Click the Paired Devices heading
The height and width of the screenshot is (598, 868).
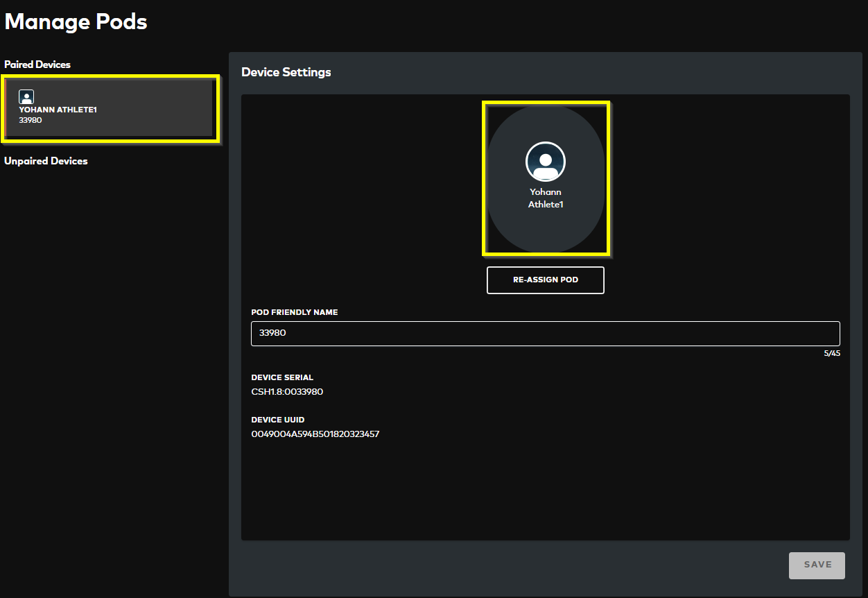point(37,65)
